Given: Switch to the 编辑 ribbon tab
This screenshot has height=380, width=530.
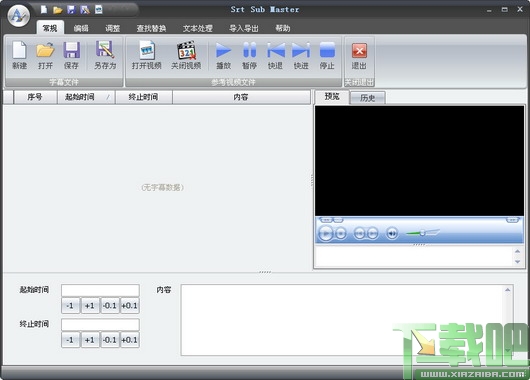Looking at the screenshot, I should pyautogui.click(x=81, y=28).
